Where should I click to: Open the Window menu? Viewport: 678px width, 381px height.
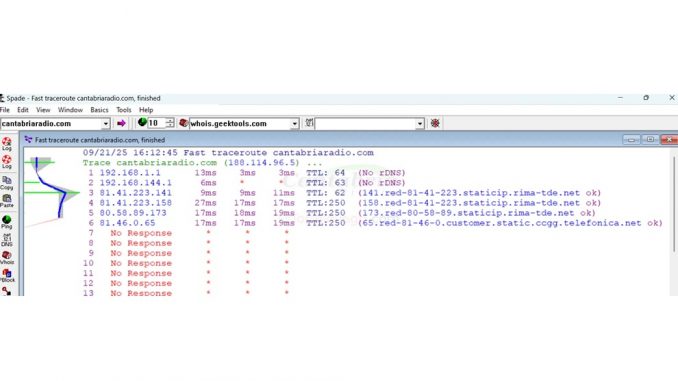[x=70, y=110]
